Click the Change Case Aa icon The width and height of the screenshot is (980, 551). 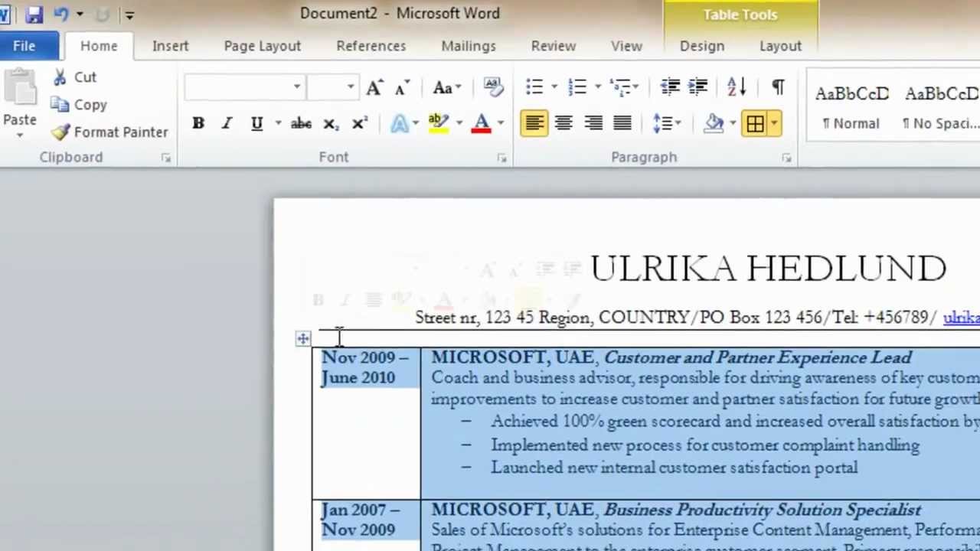[x=443, y=87]
